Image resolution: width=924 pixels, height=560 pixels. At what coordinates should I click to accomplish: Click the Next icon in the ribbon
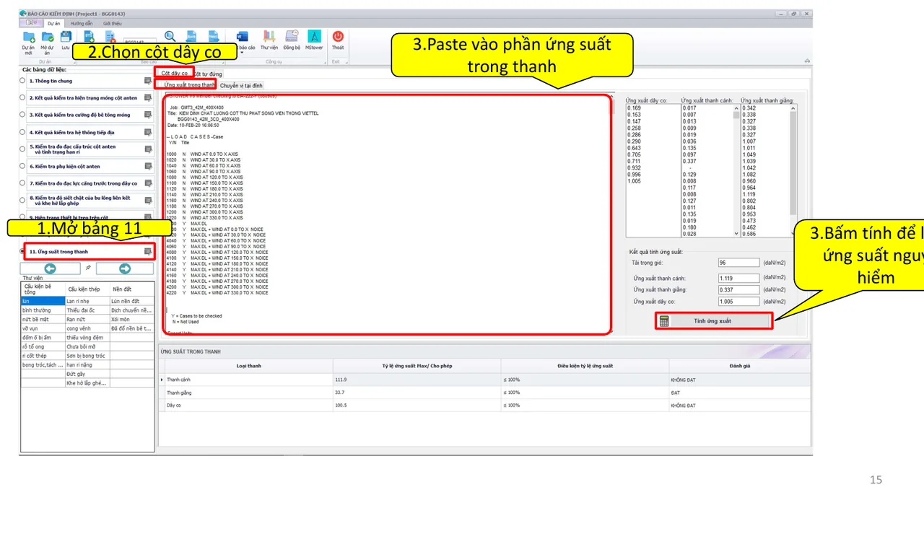point(214,36)
